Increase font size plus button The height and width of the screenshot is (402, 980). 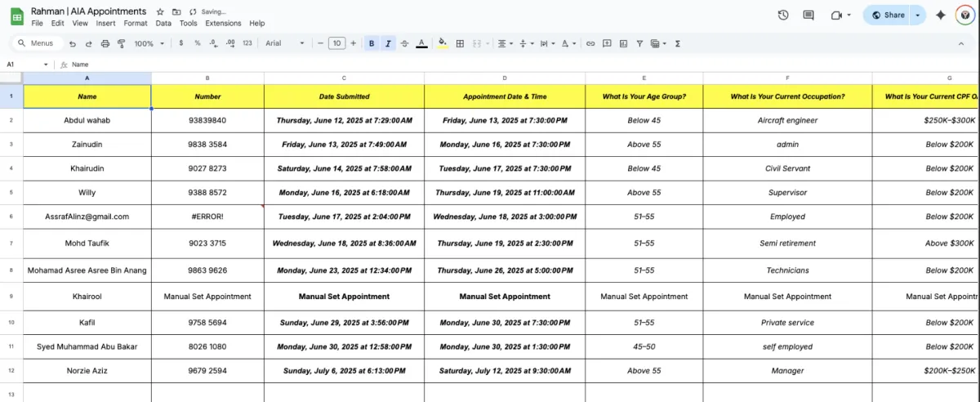(x=353, y=43)
